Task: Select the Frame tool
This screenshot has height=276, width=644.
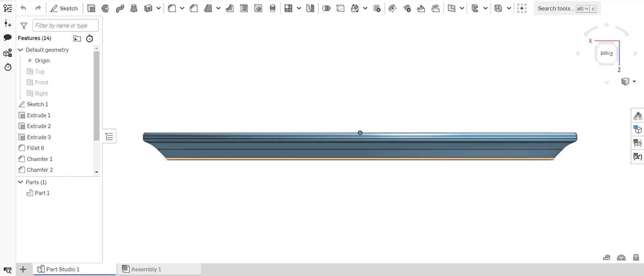Action: tap(475, 8)
